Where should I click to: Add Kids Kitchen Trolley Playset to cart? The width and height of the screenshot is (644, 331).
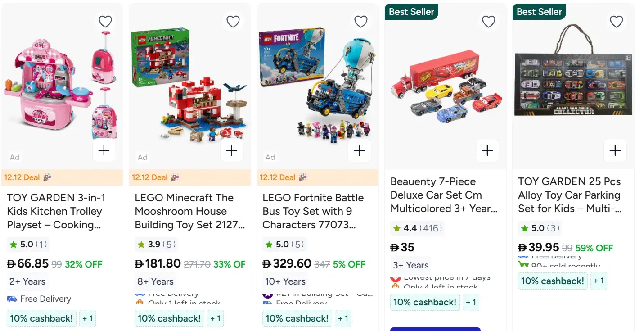pos(104,150)
